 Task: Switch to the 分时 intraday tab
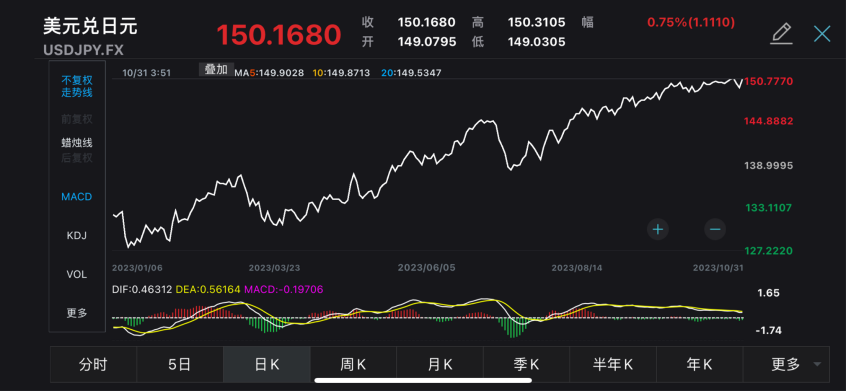[x=93, y=365]
